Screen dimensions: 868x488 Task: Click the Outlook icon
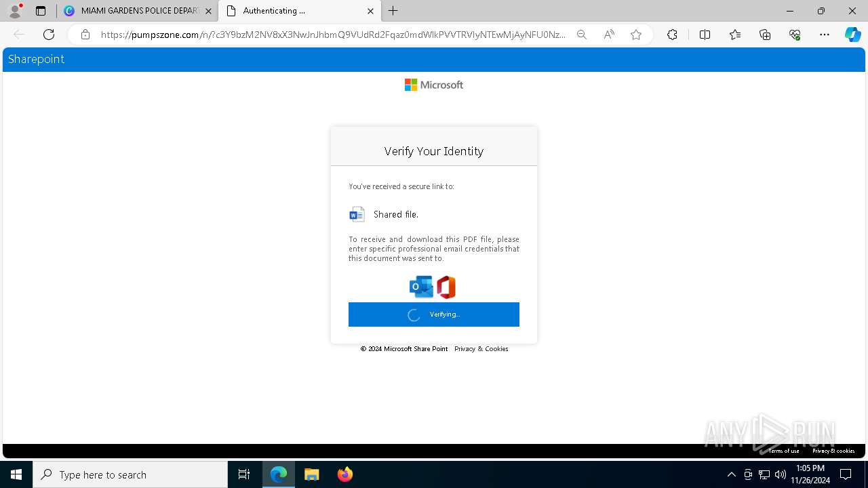(421, 287)
